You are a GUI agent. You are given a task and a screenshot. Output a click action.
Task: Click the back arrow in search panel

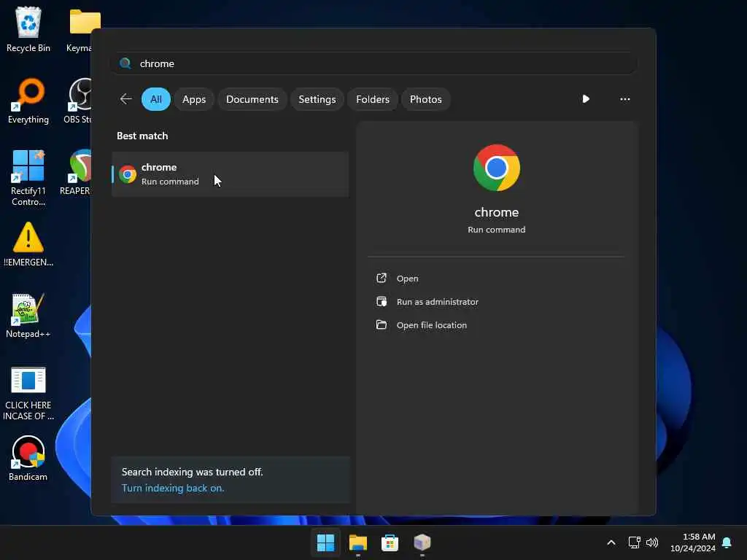click(125, 99)
